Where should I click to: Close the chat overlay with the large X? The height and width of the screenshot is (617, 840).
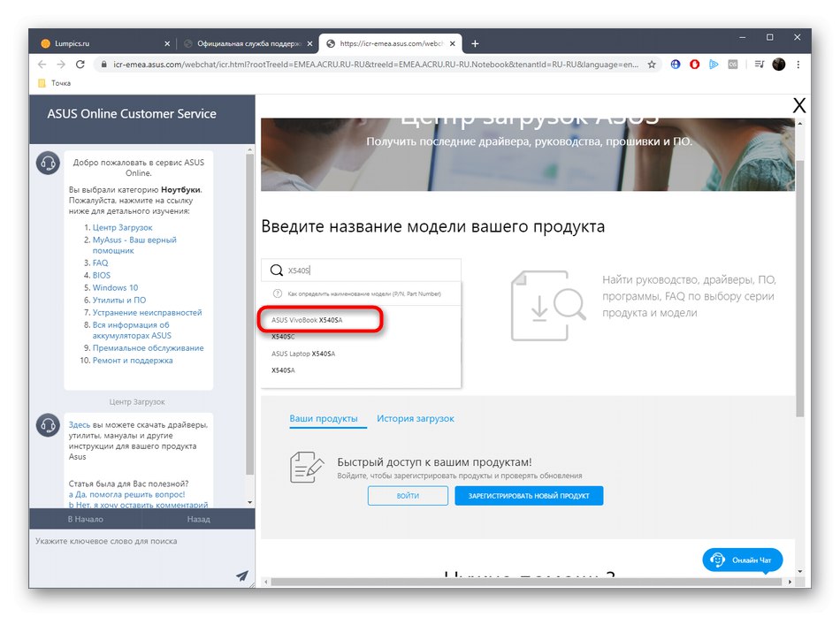(x=798, y=105)
